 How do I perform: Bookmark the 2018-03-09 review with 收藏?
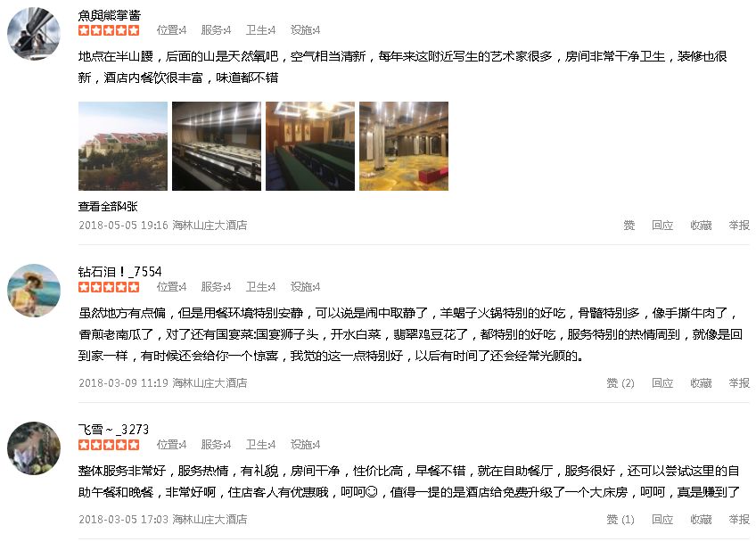701,382
